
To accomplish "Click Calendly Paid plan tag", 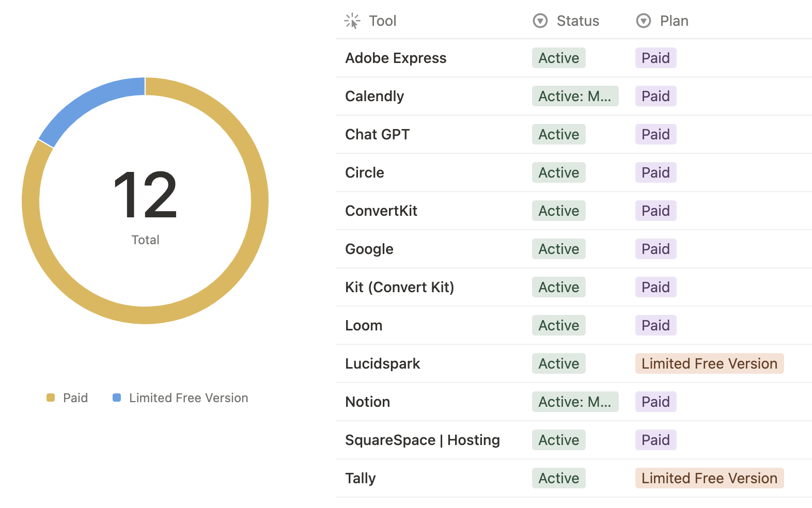I will click(x=656, y=96).
